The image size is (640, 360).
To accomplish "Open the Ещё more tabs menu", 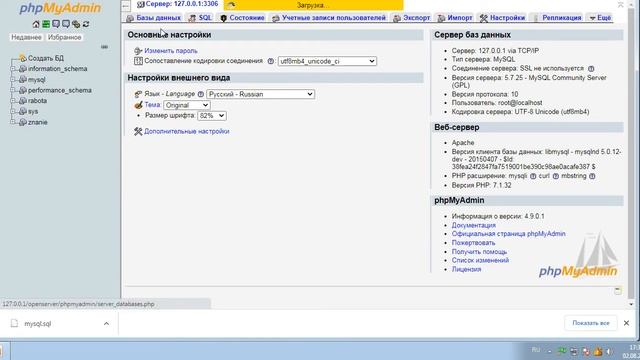I will (600, 18).
